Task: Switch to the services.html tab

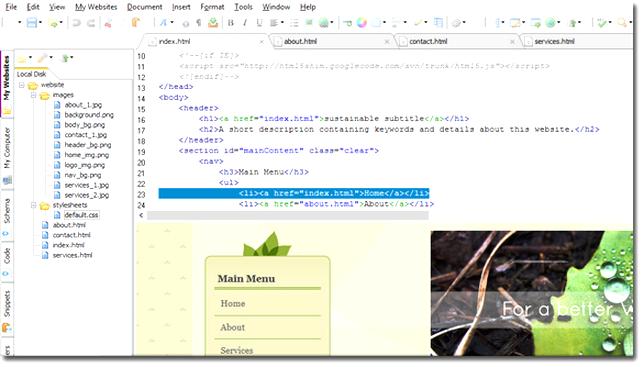Action: point(577,41)
